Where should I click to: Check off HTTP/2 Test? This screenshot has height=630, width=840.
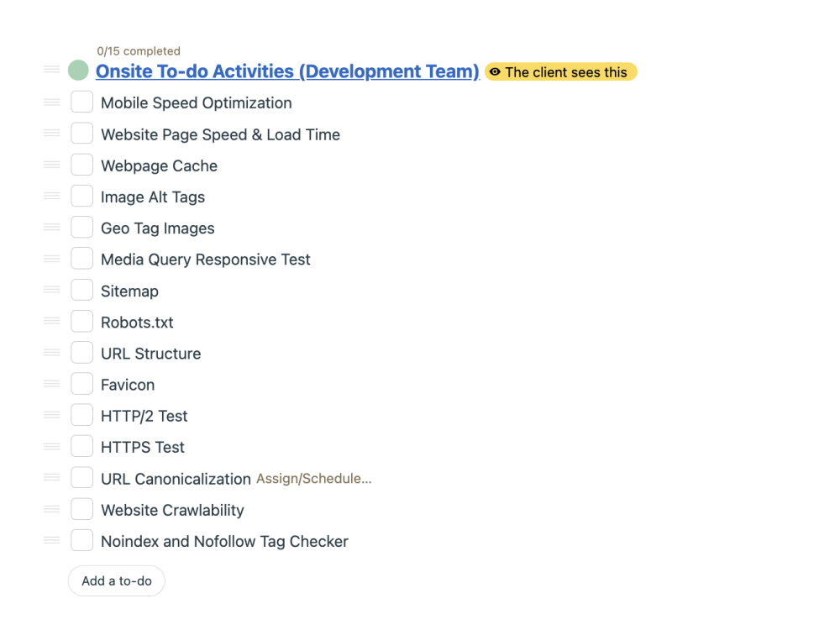point(82,415)
